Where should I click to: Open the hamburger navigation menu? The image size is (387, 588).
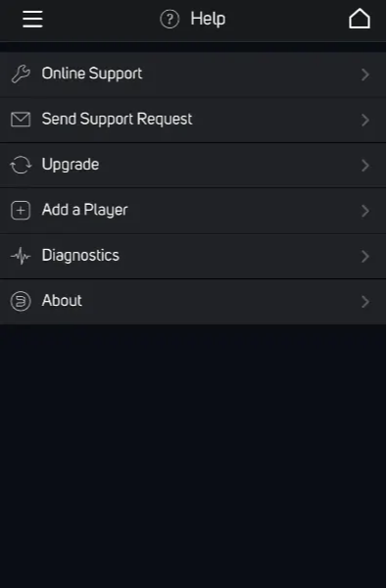(32, 19)
